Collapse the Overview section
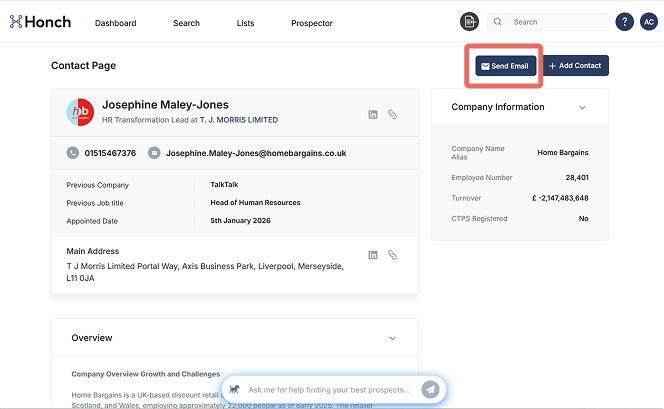Viewport: 664px width, 409px height. (391, 338)
